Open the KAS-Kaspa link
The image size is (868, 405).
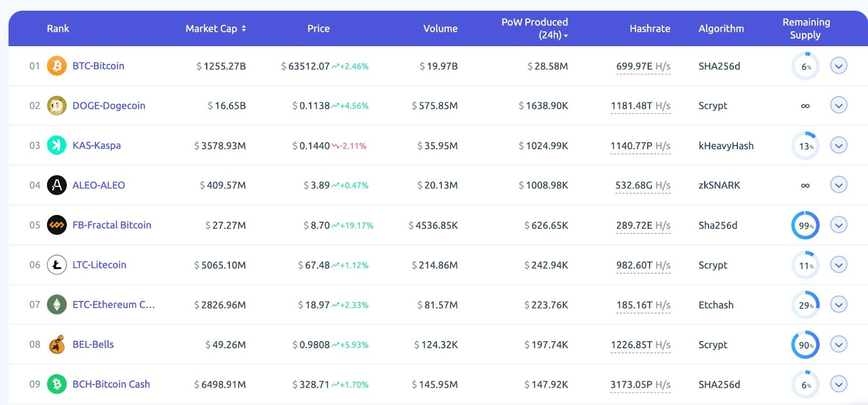[x=97, y=145]
